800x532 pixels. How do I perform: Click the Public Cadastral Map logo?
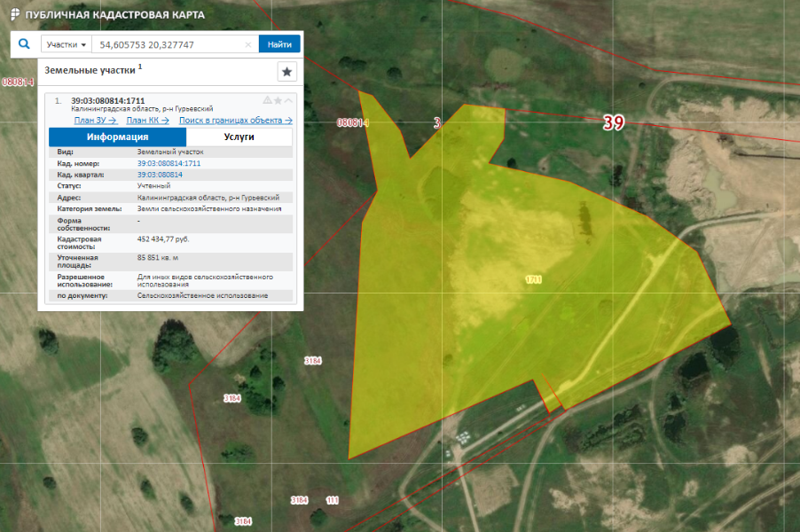coord(14,15)
